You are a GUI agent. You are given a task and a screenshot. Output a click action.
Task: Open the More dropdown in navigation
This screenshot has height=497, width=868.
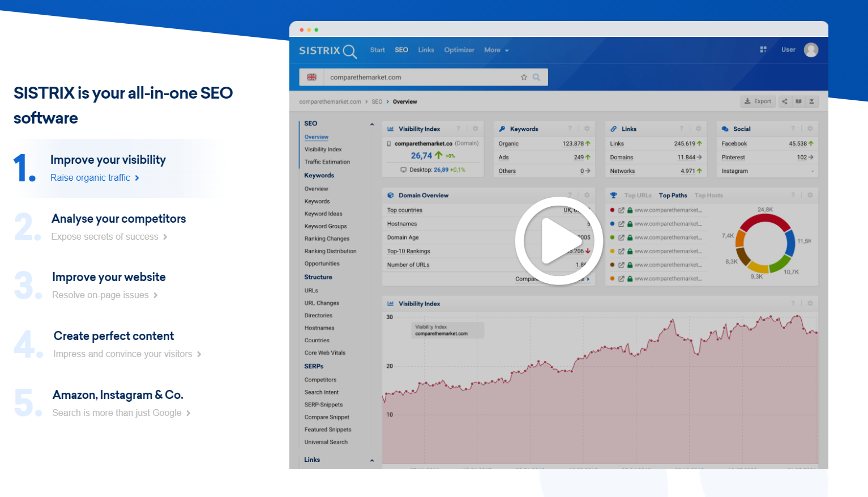point(497,50)
